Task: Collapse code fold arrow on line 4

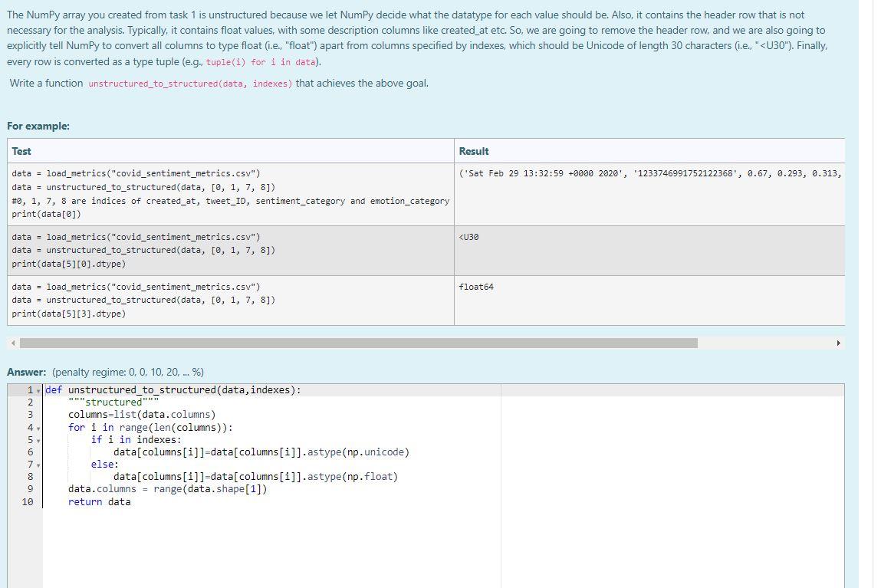Action: pyautogui.click(x=38, y=428)
